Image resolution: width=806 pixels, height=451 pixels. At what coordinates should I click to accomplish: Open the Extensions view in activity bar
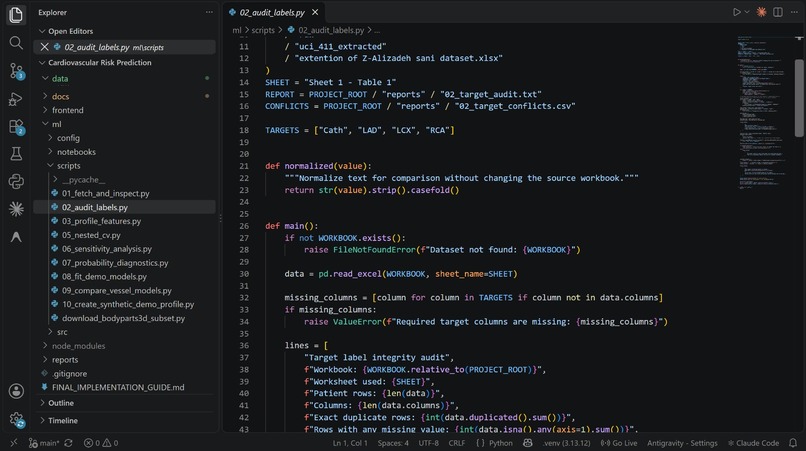point(16,127)
